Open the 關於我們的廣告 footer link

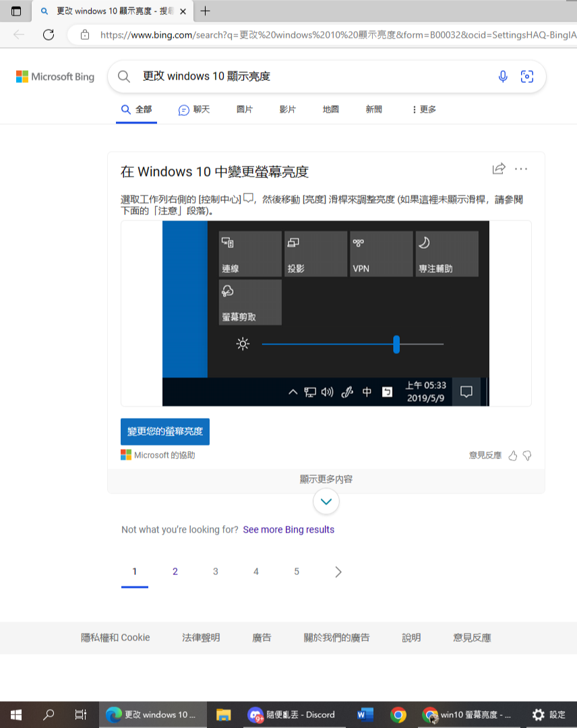(x=336, y=638)
